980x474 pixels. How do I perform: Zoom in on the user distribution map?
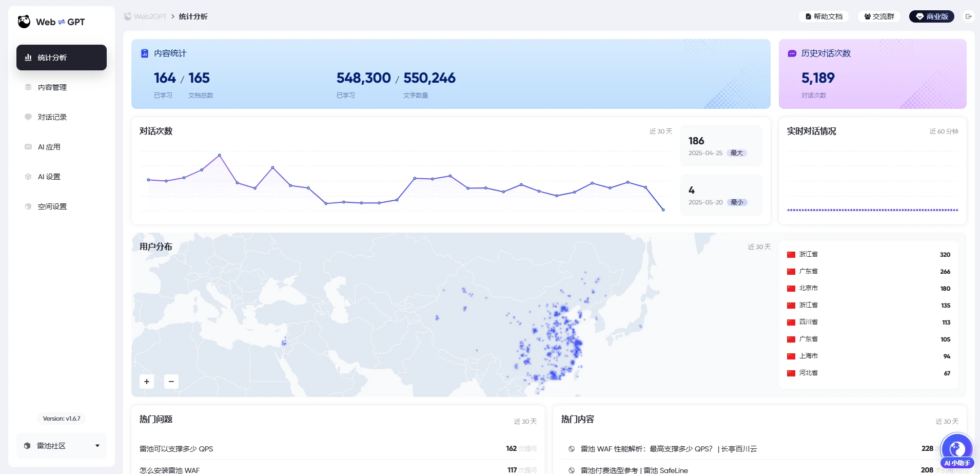[147, 382]
